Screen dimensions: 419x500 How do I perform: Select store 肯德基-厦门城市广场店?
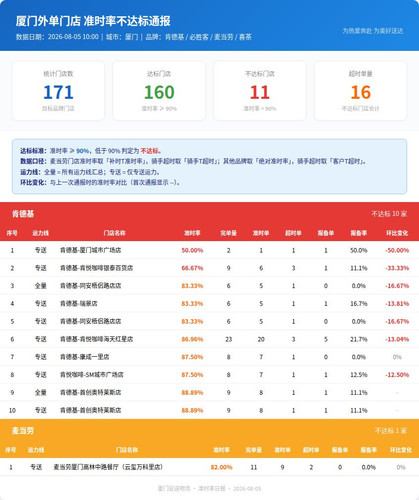[91, 250]
